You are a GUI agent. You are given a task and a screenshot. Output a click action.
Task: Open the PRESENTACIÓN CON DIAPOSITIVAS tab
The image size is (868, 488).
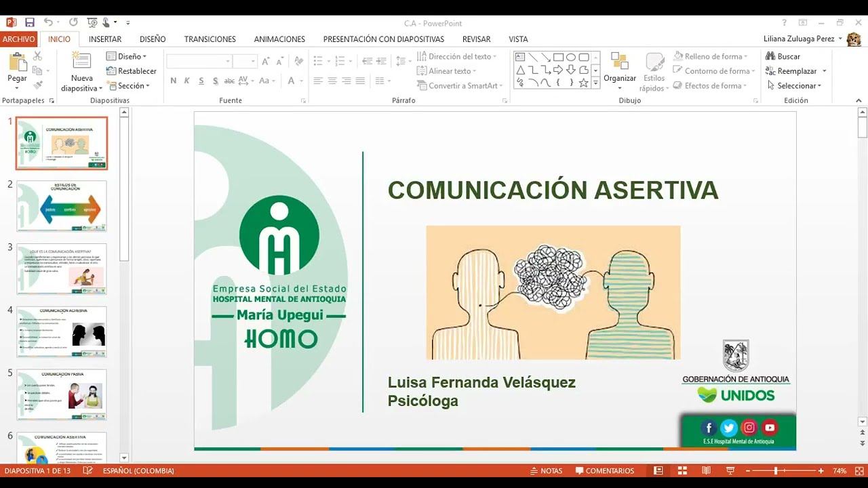384,39
